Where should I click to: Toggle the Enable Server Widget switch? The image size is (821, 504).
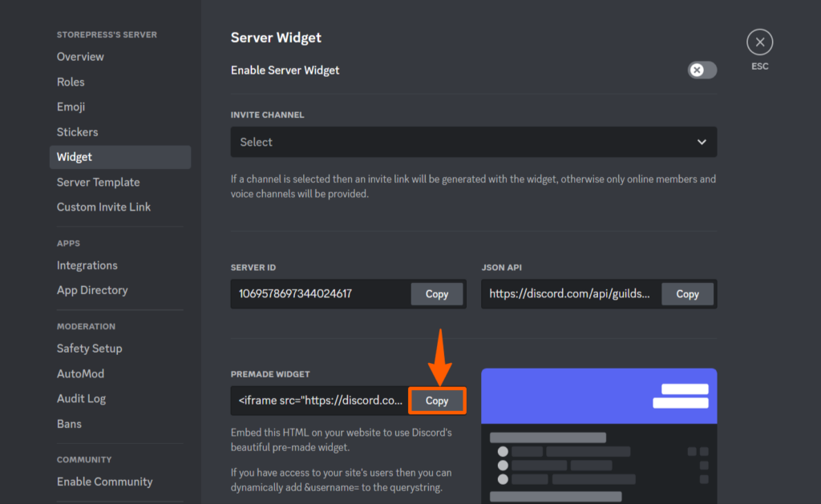(702, 71)
